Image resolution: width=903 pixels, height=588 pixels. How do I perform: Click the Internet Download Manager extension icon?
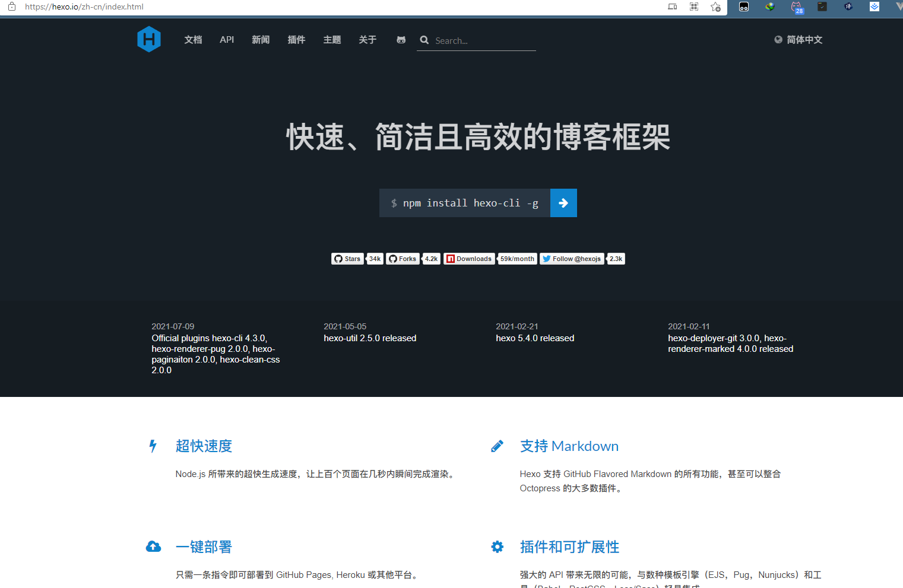pos(770,7)
